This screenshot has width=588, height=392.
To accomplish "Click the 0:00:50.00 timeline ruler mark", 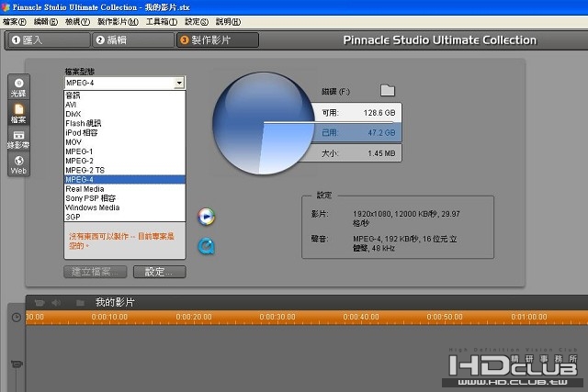I will 445,317.
